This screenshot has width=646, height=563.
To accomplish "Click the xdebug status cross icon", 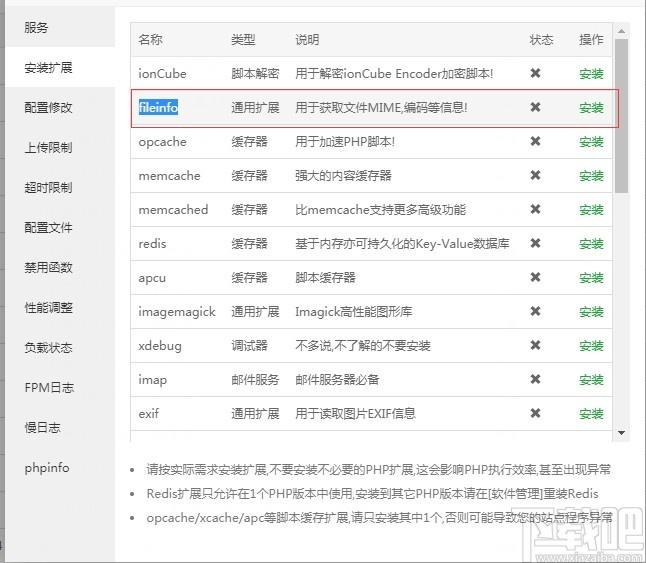I will tap(535, 345).
